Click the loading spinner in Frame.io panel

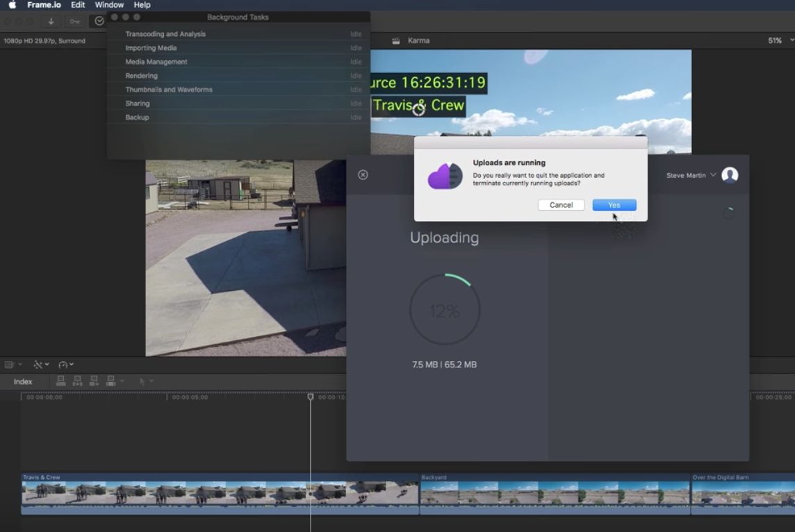(x=728, y=213)
